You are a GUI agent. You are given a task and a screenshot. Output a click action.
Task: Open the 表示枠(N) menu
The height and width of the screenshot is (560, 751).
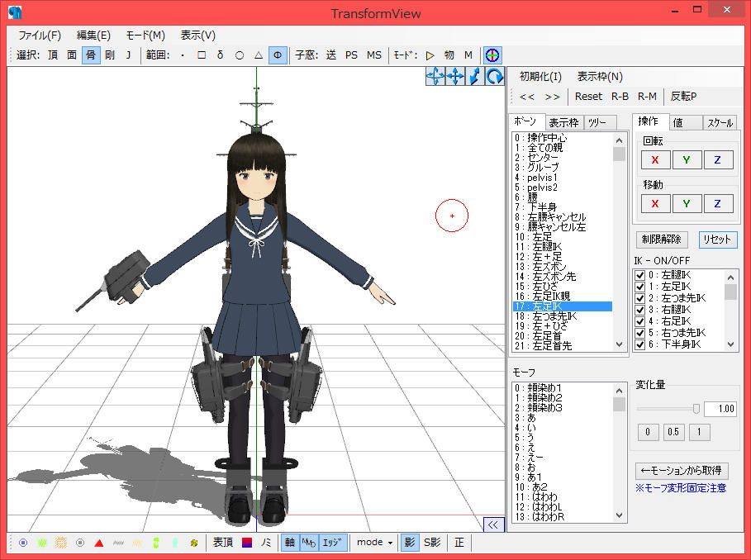click(600, 76)
